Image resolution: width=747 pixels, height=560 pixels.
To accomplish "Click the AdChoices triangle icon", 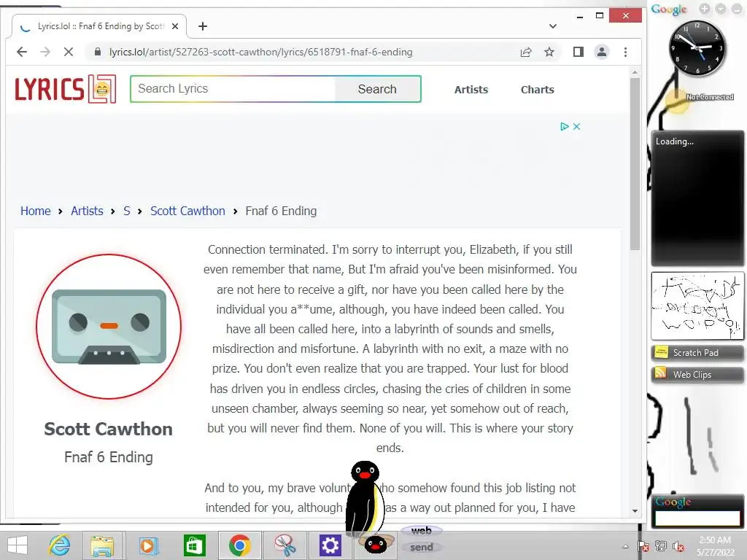I will (565, 127).
